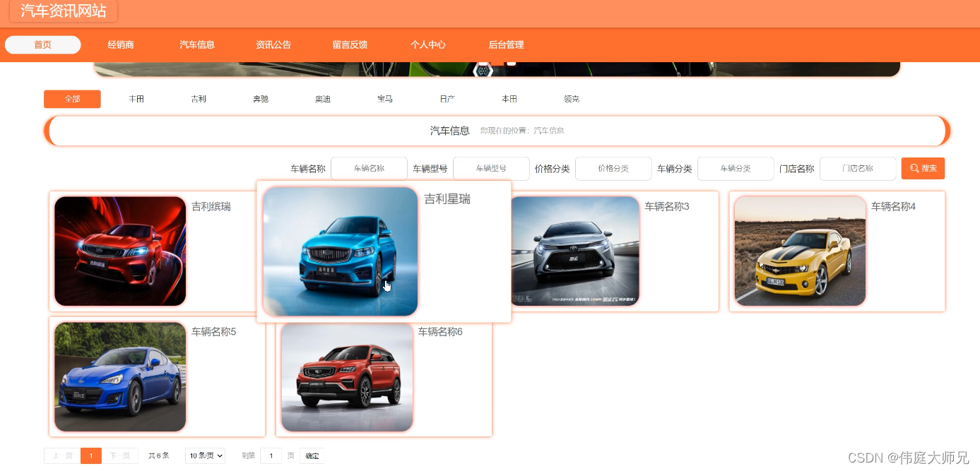Open the 后台管理 section
This screenshot has width=980, height=471.
coord(506,44)
